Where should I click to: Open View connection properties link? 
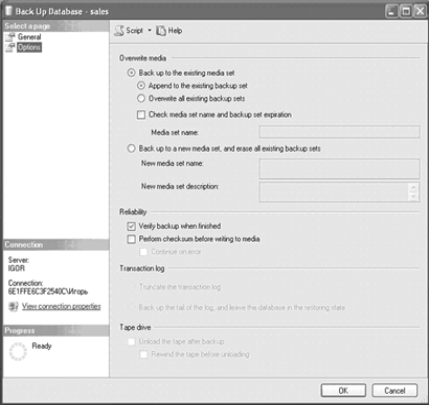[x=61, y=306]
